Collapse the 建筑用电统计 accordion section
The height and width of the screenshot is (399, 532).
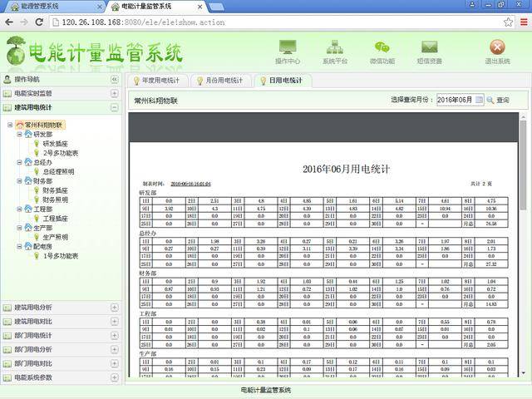click(115, 107)
